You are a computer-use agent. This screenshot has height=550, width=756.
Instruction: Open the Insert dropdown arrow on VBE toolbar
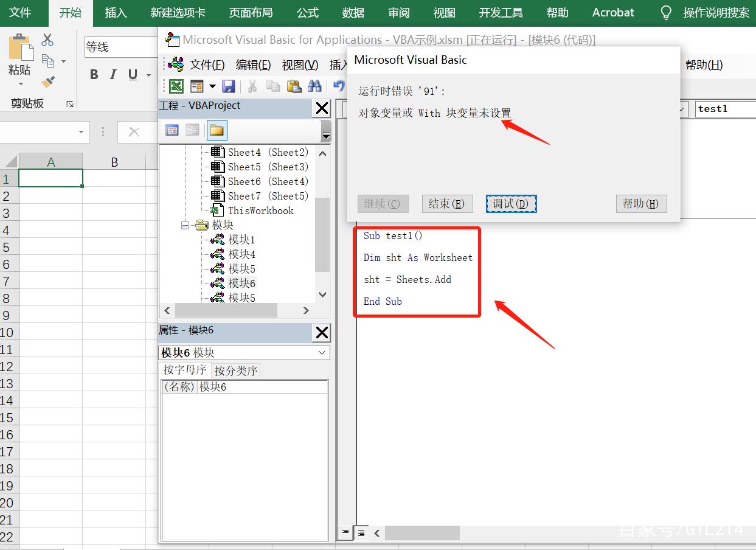coord(211,86)
